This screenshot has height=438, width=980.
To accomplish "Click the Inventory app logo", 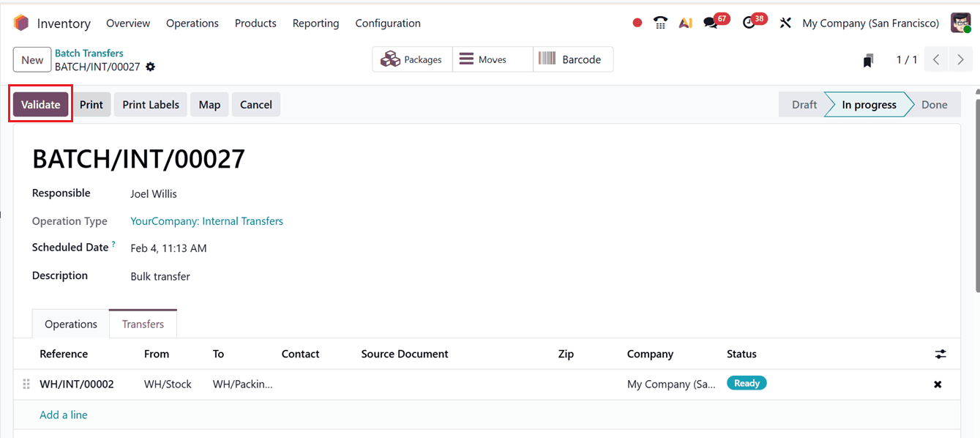I will tap(21, 23).
